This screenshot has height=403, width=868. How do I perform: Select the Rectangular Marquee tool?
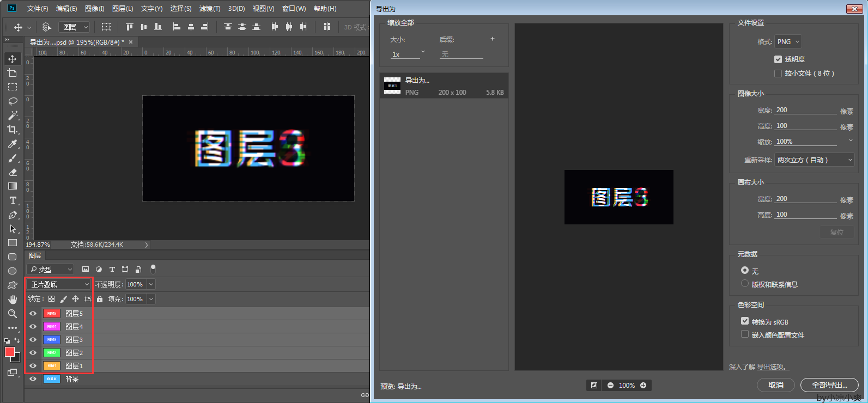pyautogui.click(x=13, y=87)
